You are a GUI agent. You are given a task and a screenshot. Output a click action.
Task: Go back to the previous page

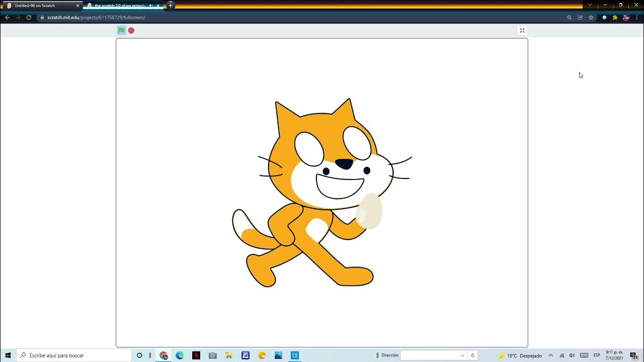(7, 17)
